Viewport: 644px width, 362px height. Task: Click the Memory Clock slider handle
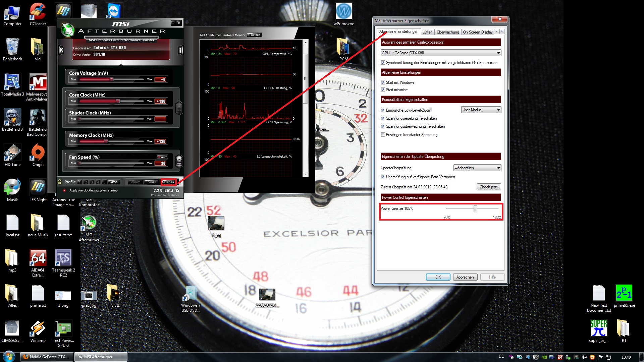106,141
